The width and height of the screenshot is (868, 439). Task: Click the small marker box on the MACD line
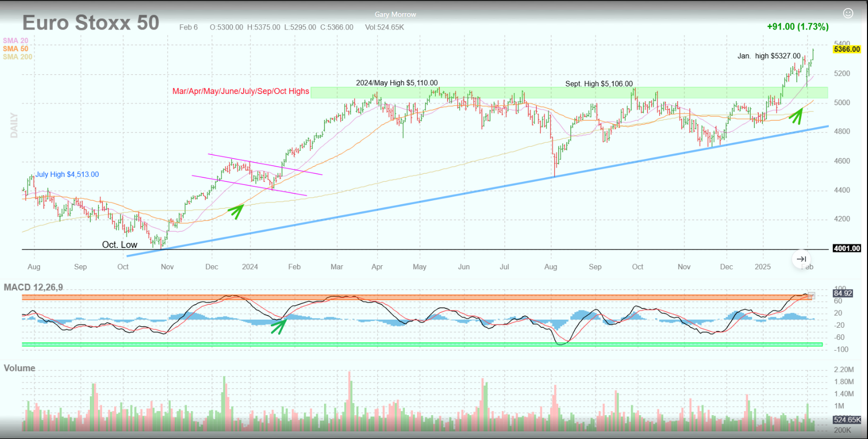[x=811, y=295]
